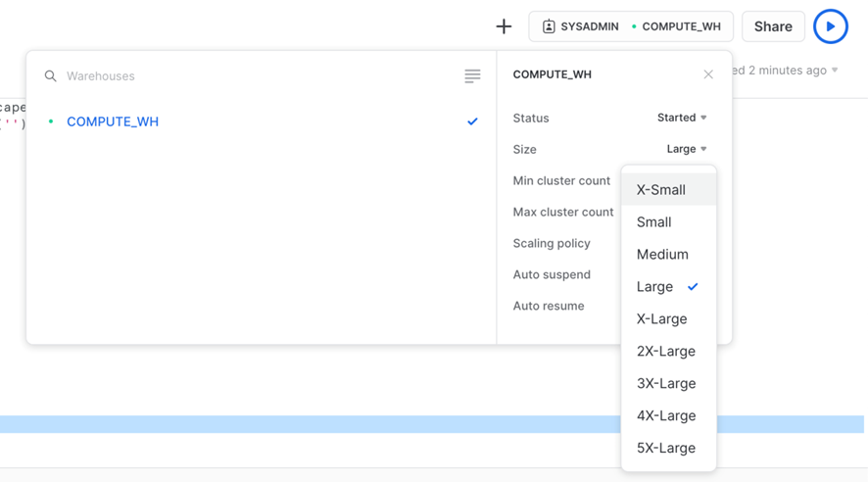The width and height of the screenshot is (868, 482).
Task: Select the checked Large size option
Action: coord(655,287)
